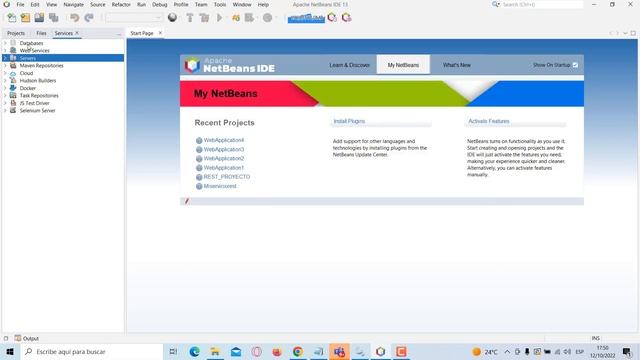Open the What's New tab
The height and width of the screenshot is (360, 640).
click(x=457, y=65)
